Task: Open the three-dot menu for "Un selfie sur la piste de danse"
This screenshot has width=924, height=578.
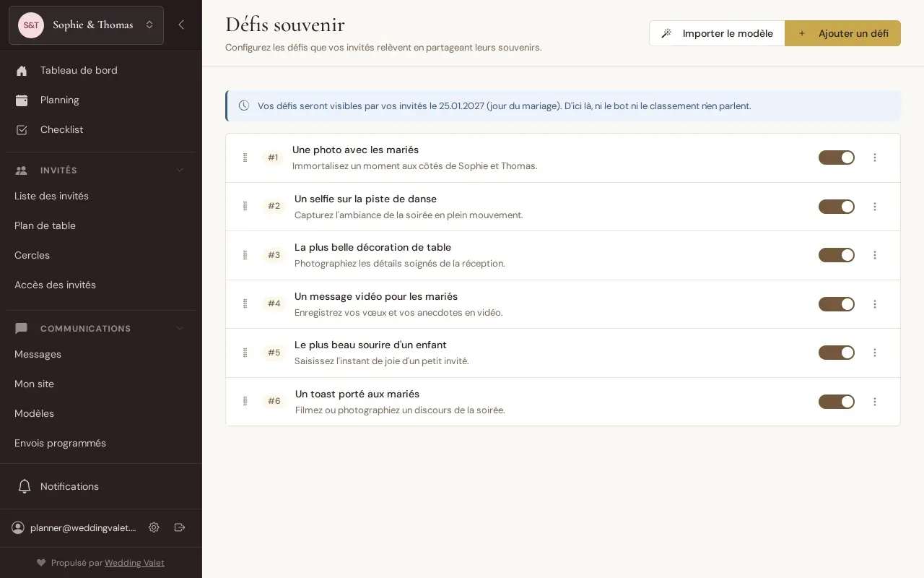Action: pos(875,207)
